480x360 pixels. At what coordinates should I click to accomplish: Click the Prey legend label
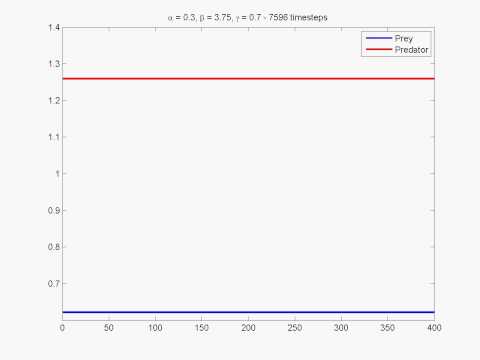point(404,39)
